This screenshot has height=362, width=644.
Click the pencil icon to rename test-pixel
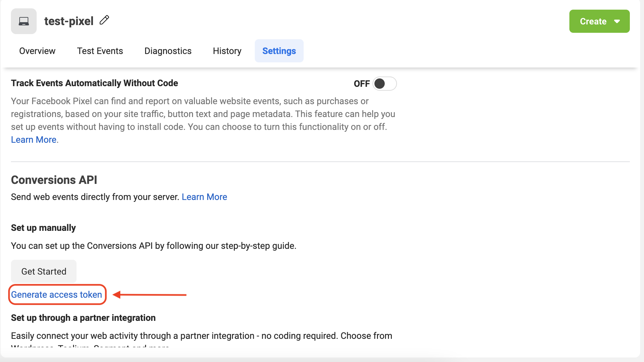[x=104, y=20]
